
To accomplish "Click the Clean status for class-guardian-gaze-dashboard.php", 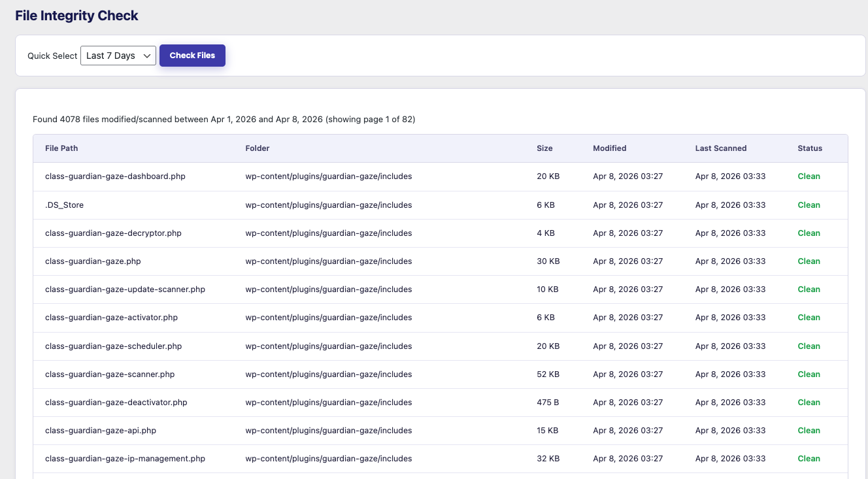I will coord(809,176).
